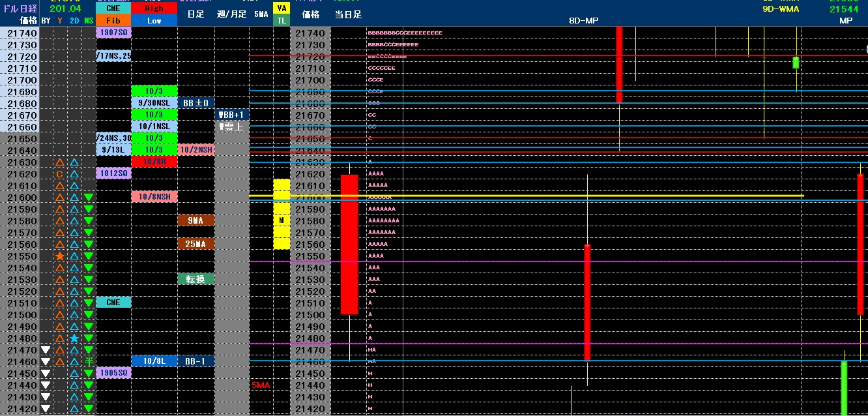Click the green 半 marker at 21460
Viewport: 868px width, 416px height.
(x=89, y=362)
